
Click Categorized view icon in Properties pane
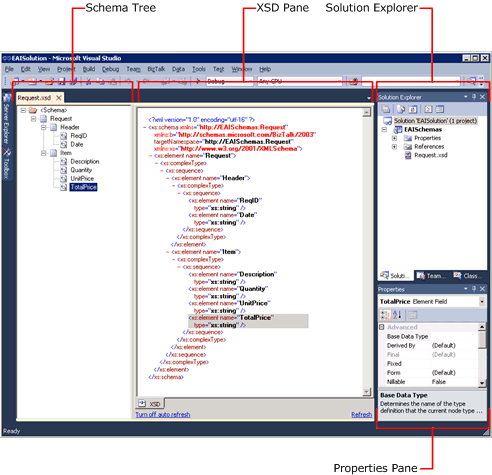(385, 315)
